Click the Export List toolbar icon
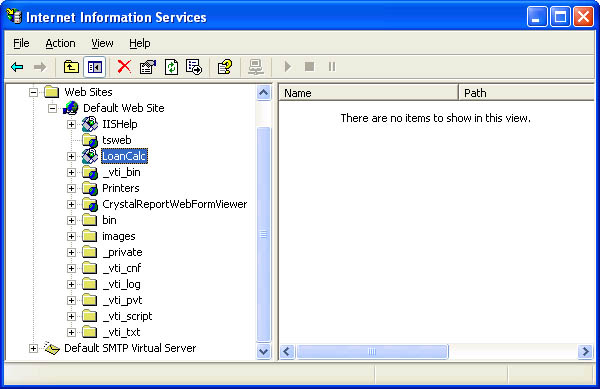This screenshot has width=600, height=389. click(x=194, y=67)
